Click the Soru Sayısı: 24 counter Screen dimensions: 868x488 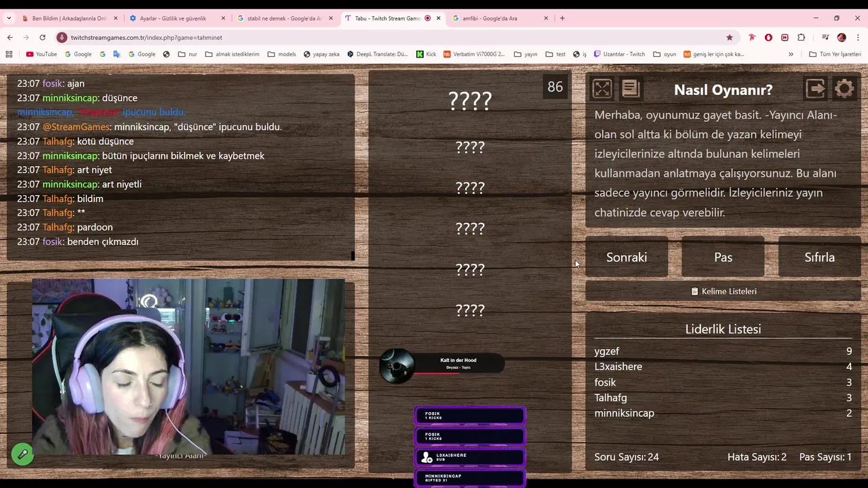click(x=627, y=457)
